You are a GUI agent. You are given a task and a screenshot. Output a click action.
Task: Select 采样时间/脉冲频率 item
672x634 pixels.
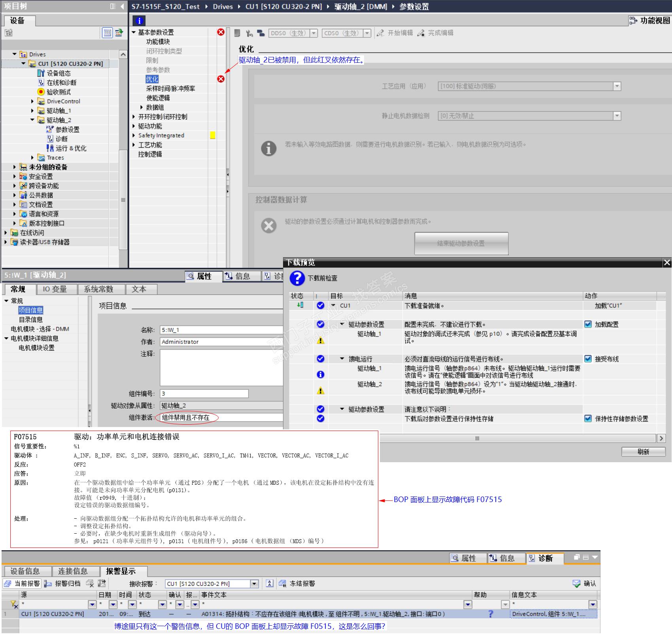(170, 88)
